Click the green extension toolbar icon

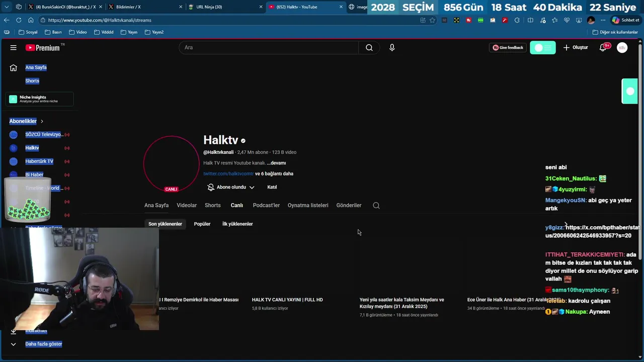(480, 20)
